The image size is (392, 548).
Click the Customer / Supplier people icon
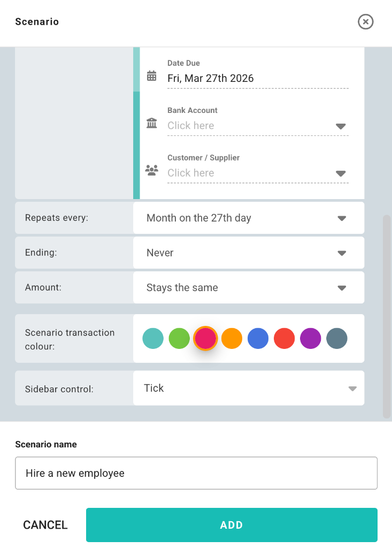152,171
